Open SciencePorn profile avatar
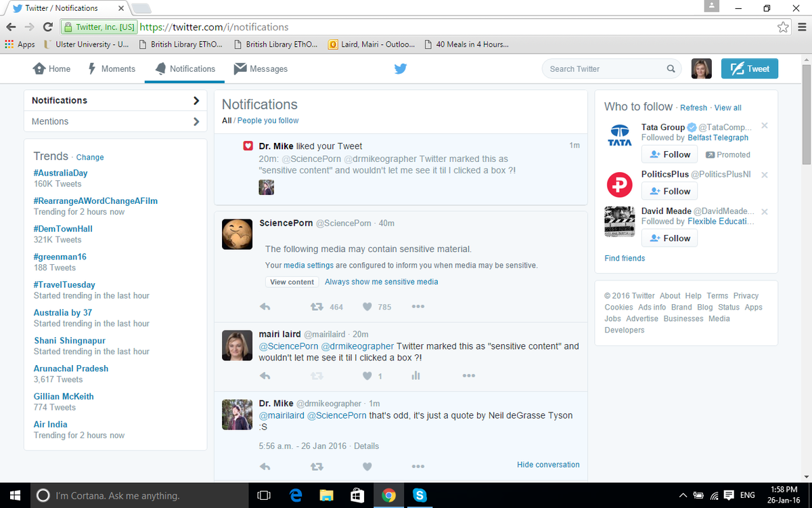This screenshot has width=812, height=508. point(237,234)
